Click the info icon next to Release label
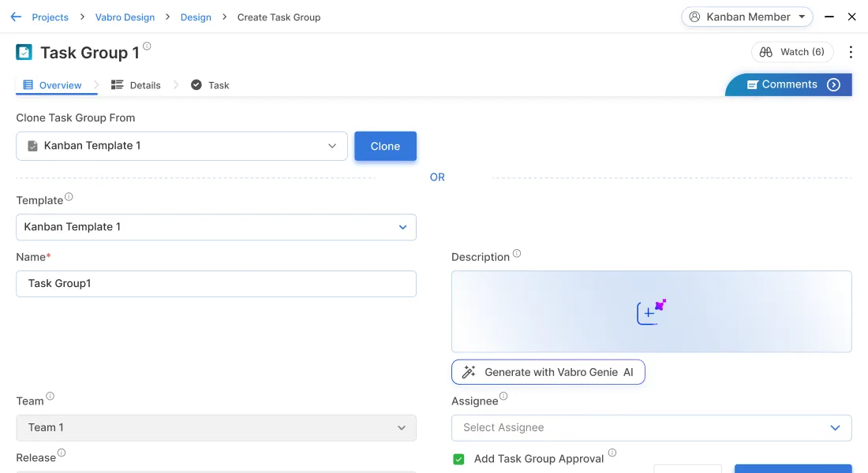 point(62,453)
